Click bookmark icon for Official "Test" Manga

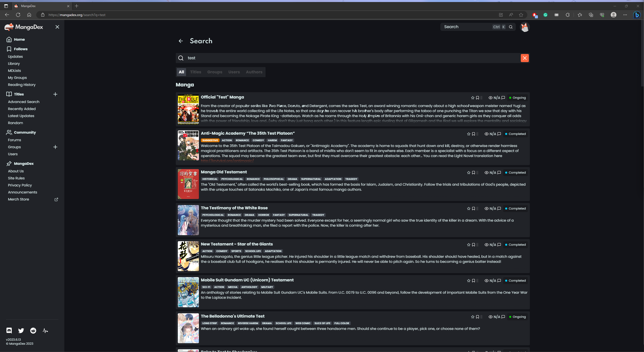478,98
